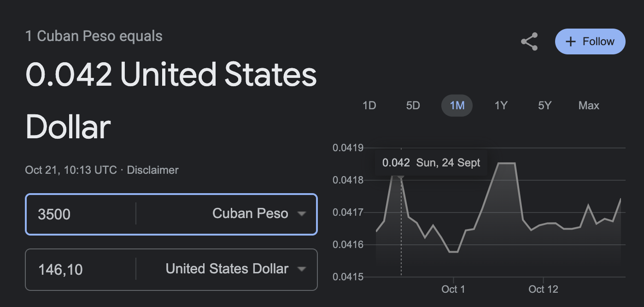Click the share icon

click(529, 41)
